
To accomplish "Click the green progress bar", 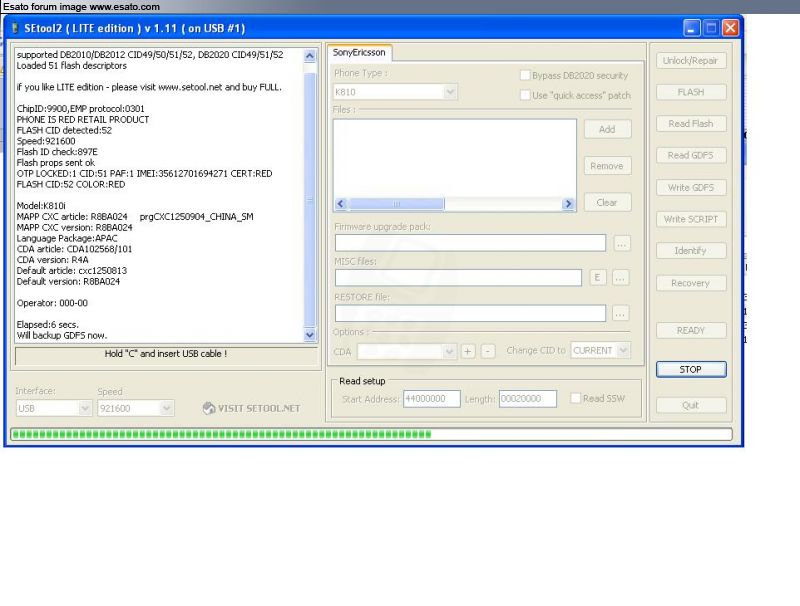I will pyautogui.click(x=371, y=435).
